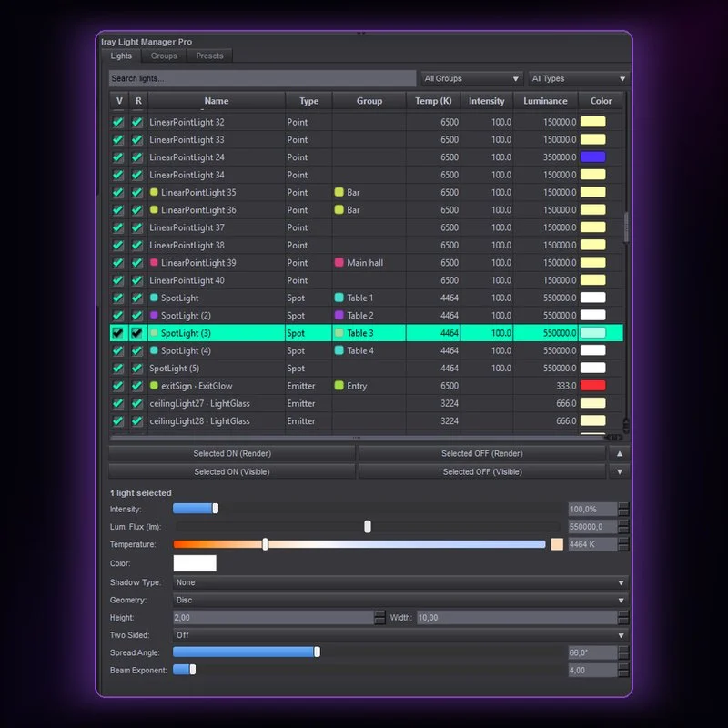Click Bar group icon in LinearPointLight 36 row
Image resolution: width=728 pixels, height=728 pixels.
(x=339, y=209)
